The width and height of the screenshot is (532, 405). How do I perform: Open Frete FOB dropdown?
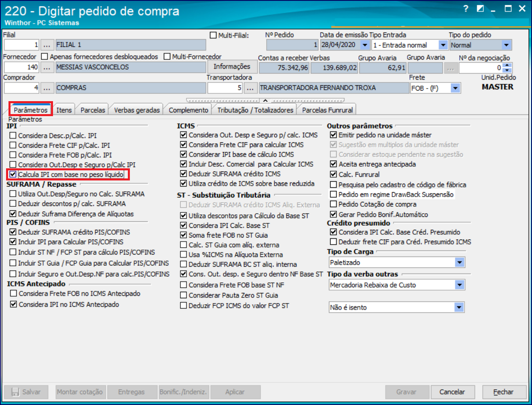[456, 88]
